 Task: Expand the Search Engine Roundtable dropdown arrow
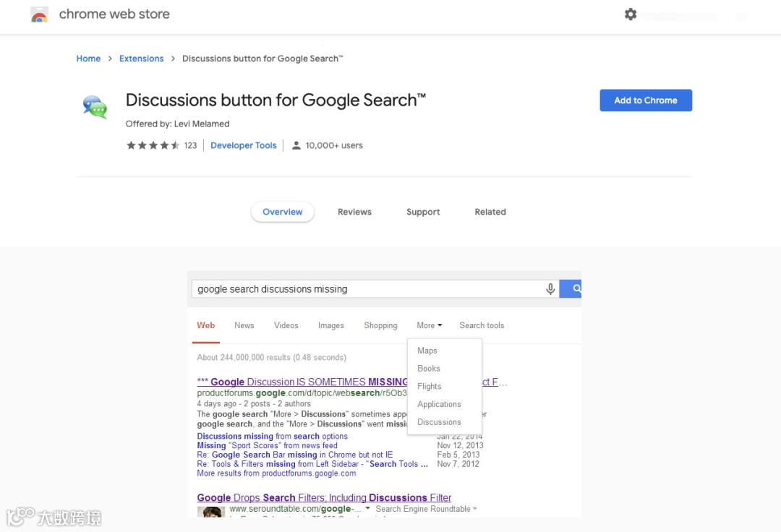click(474, 509)
